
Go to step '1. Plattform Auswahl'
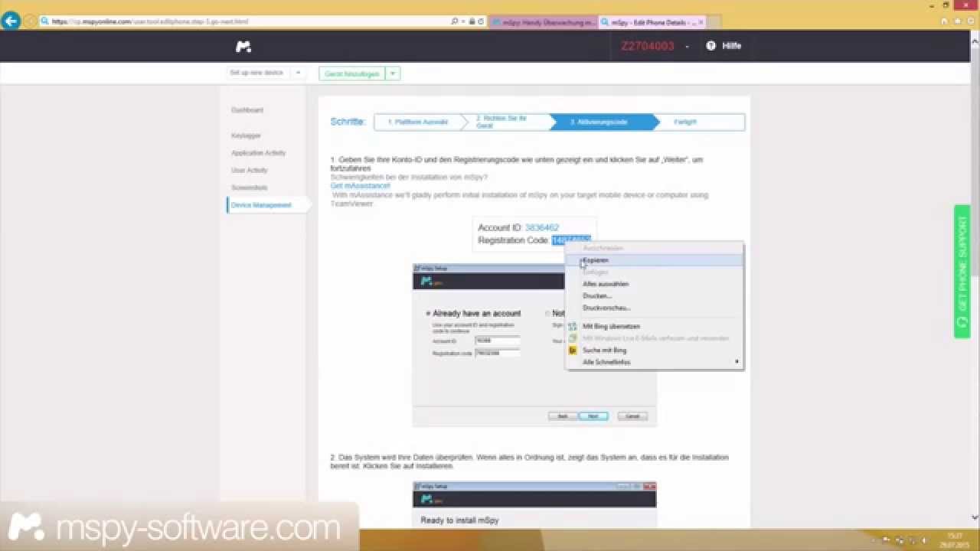point(417,122)
